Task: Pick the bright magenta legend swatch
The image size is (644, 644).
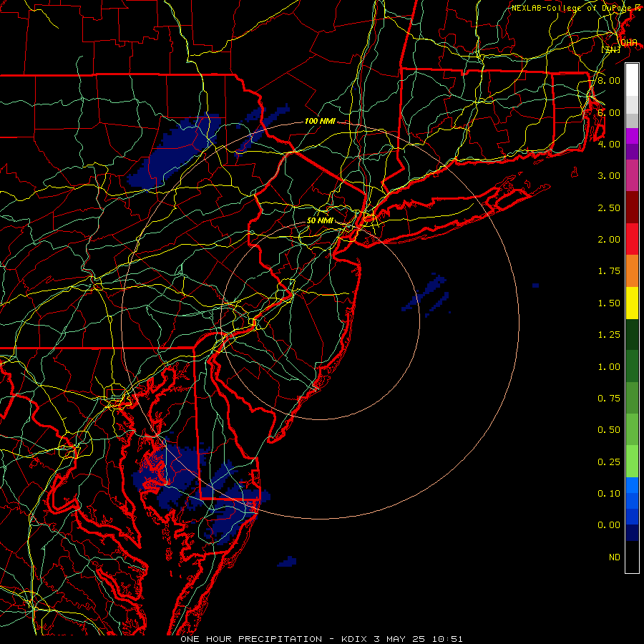Action: (x=632, y=136)
